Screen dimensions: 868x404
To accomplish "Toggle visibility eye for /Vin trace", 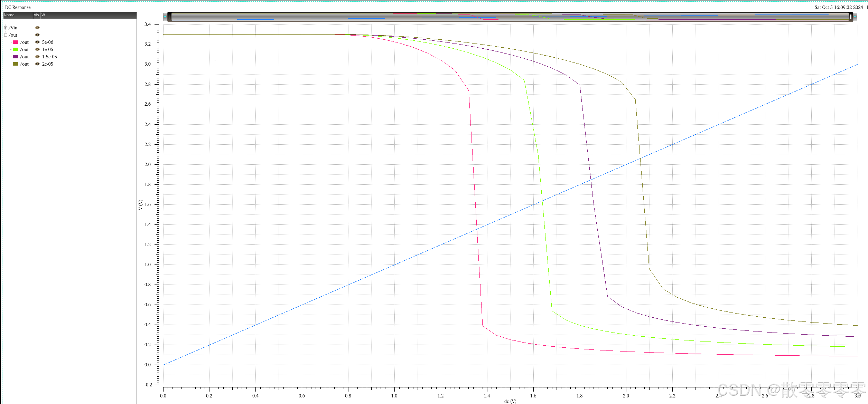I will (x=37, y=28).
